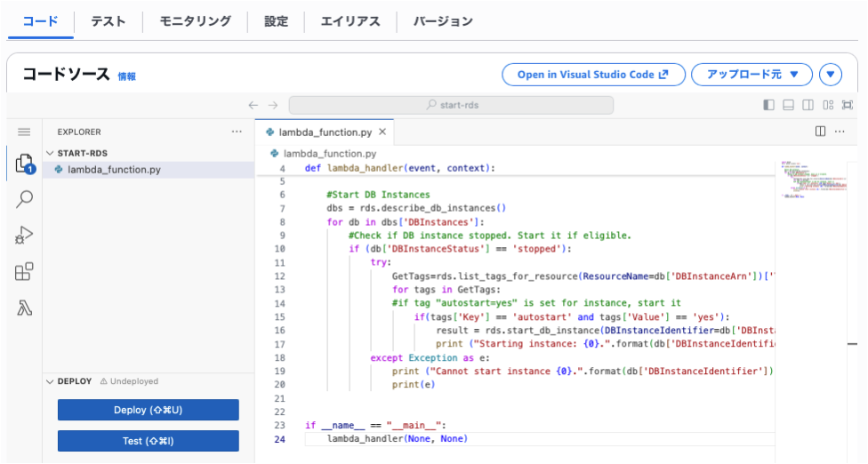The width and height of the screenshot is (868, 464).
Task: Click the Python file icon in breadcrumb
Action: point(274,153)
